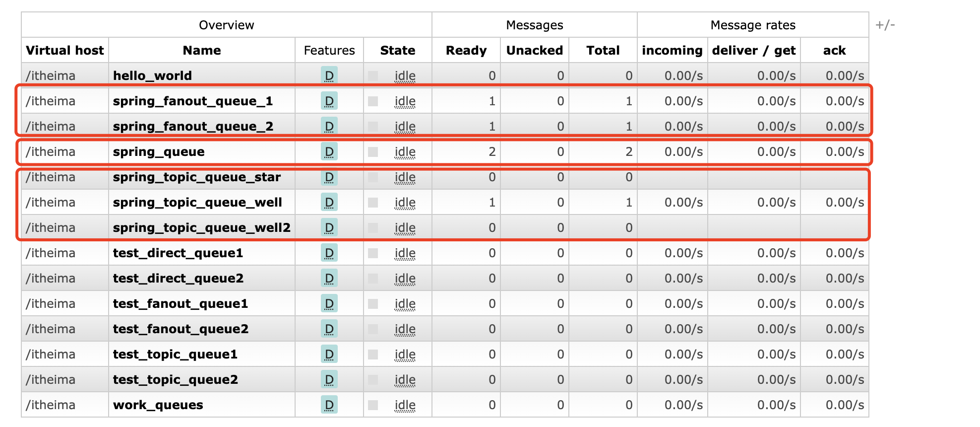Open spring_topic_queue_star queue page
The image size is (980, 427).
(196, 177)
